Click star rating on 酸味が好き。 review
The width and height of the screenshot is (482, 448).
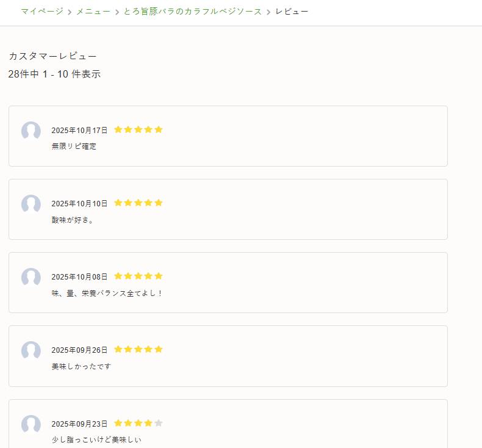pyautogui.click(x=138, y=203)
